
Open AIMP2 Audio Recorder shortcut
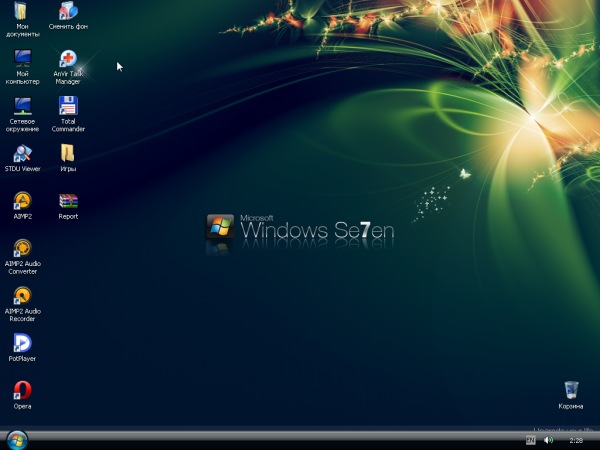click(22, 296)
